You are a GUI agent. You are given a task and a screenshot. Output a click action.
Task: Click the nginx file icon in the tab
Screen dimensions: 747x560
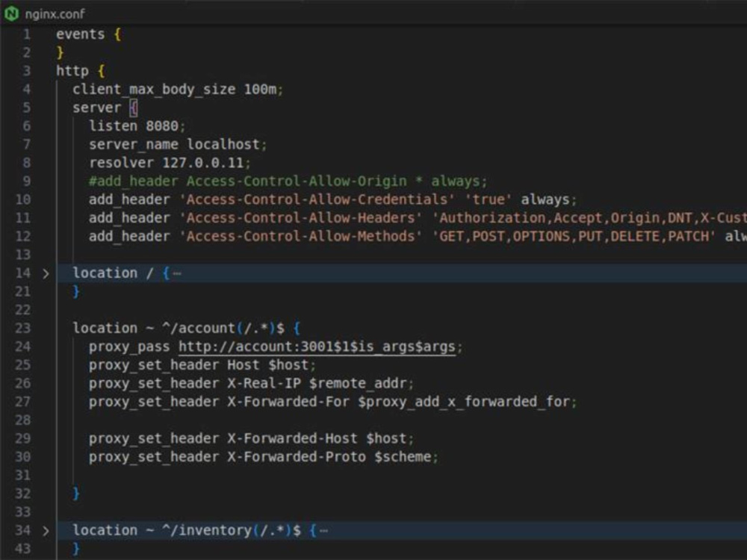click(11, 13)
